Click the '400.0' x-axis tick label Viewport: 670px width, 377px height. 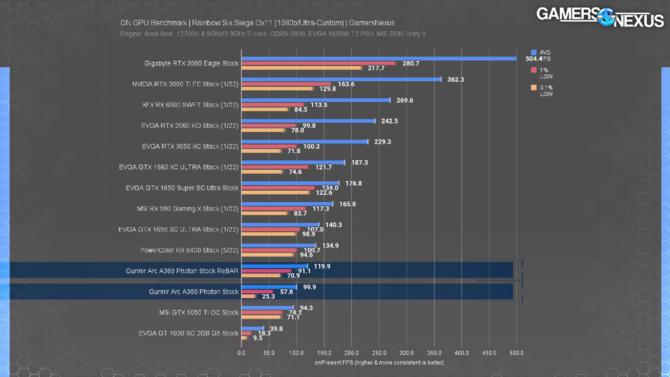coord(461,353)
